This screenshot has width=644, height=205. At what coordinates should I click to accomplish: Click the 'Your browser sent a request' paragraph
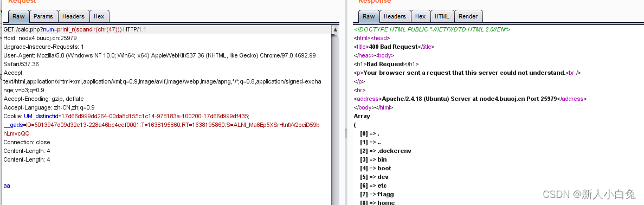coord(467,73)
